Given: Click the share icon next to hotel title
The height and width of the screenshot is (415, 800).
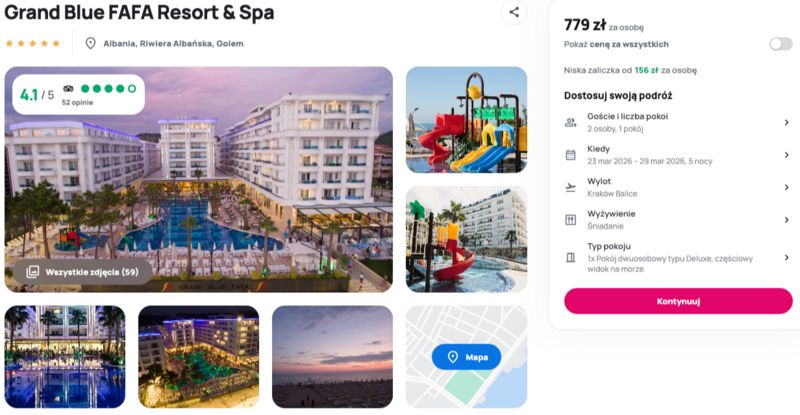Looking at the screenshot, I should click(514, 12).
